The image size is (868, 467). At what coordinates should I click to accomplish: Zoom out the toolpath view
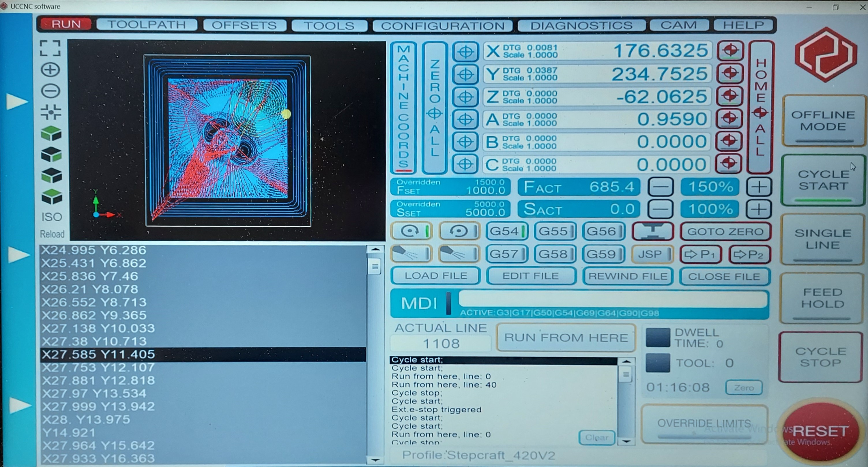(x=50, y=91)
